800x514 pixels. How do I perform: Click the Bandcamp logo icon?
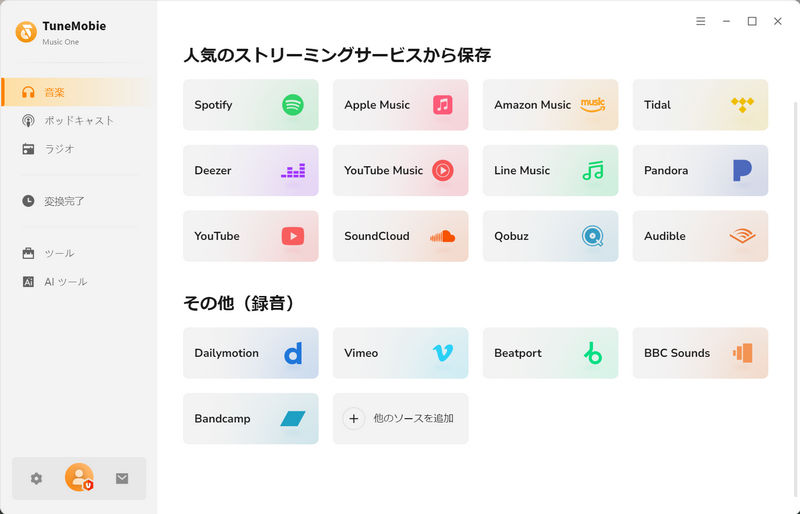[293, 419]
